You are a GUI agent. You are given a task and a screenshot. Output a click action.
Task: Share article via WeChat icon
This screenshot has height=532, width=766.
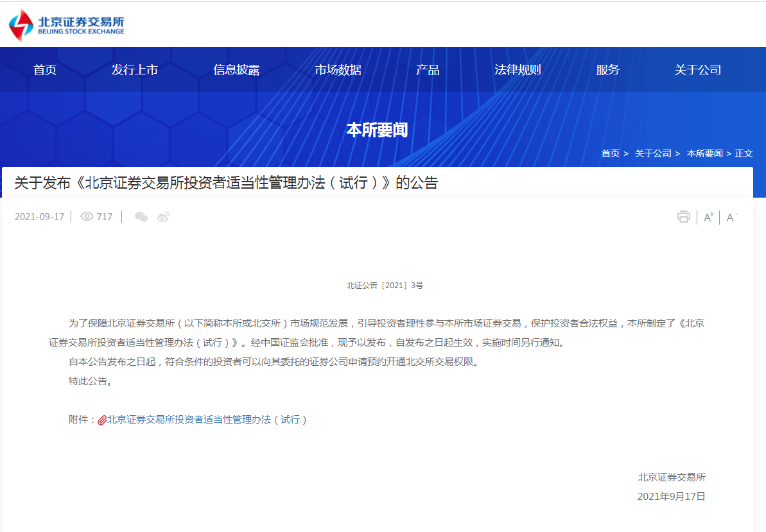pos(141,217)
